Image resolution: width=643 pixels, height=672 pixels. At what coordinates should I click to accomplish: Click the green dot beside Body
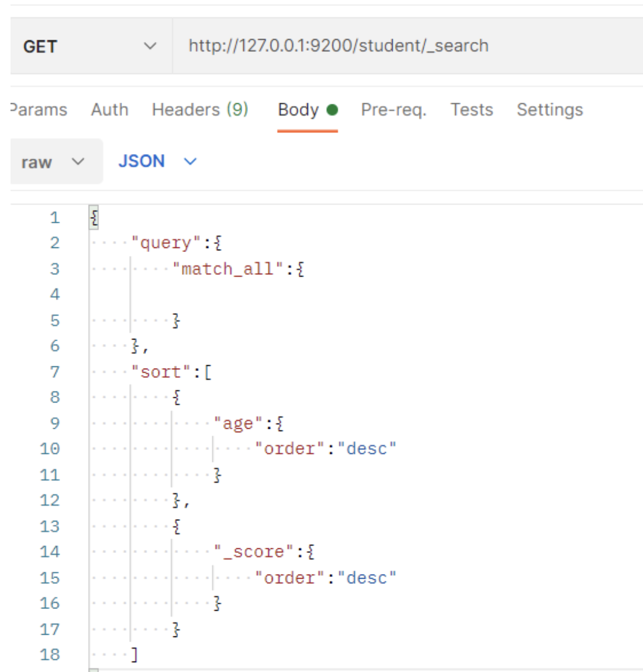point(333,110)
